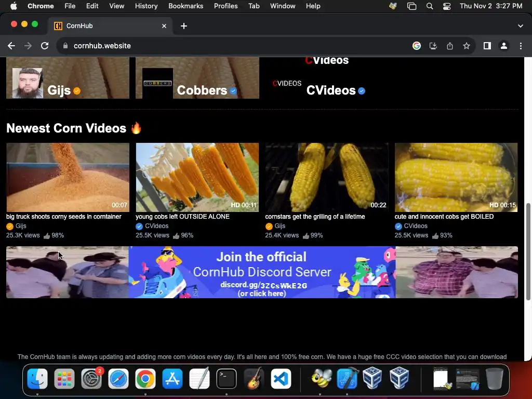
Task: Click the lock icon in address bar
Action: point(65,46)
